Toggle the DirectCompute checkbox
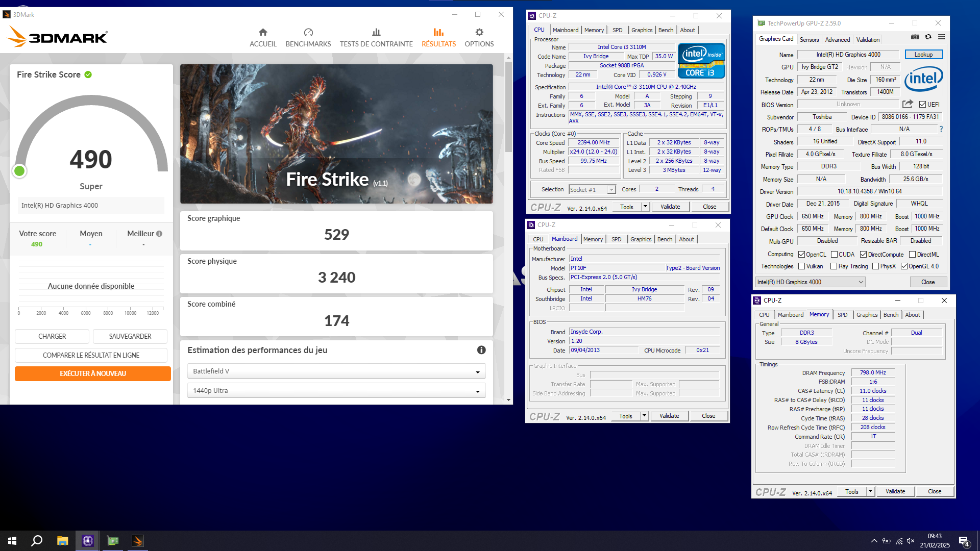 tap(863, 255)
